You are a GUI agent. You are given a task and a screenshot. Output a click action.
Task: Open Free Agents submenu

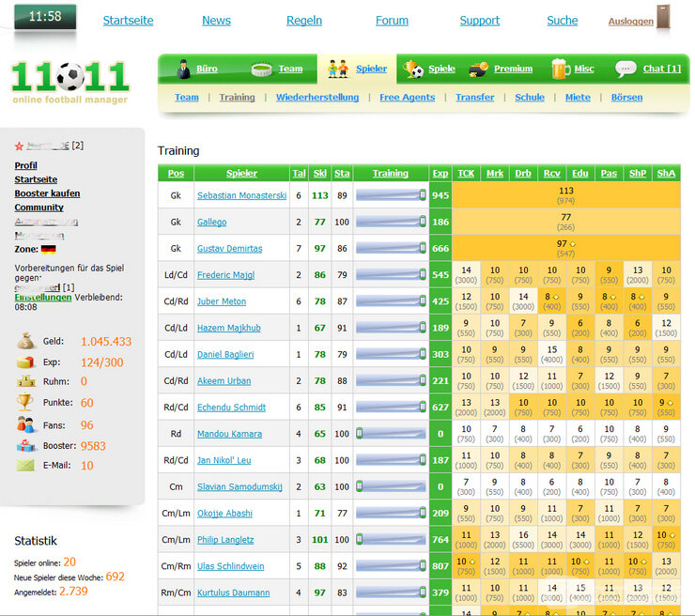click(407, 98)
